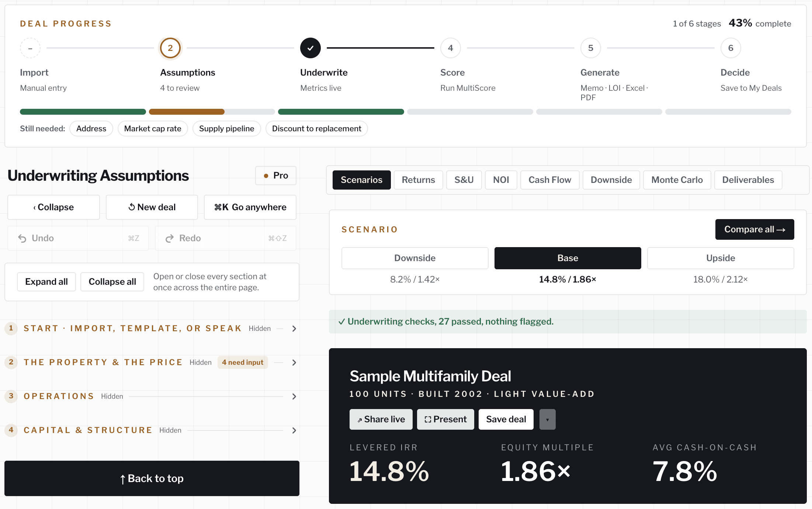The image size is (812, 509).
Task: Jump to Generate stage 5 circle
Action: [590, 48]
